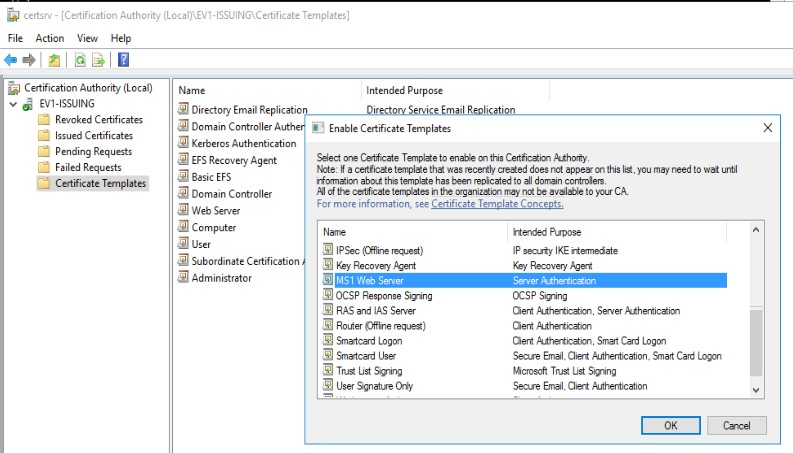Click the Administrator template icon
793x453 pixels.
click(x=183, y=277)
